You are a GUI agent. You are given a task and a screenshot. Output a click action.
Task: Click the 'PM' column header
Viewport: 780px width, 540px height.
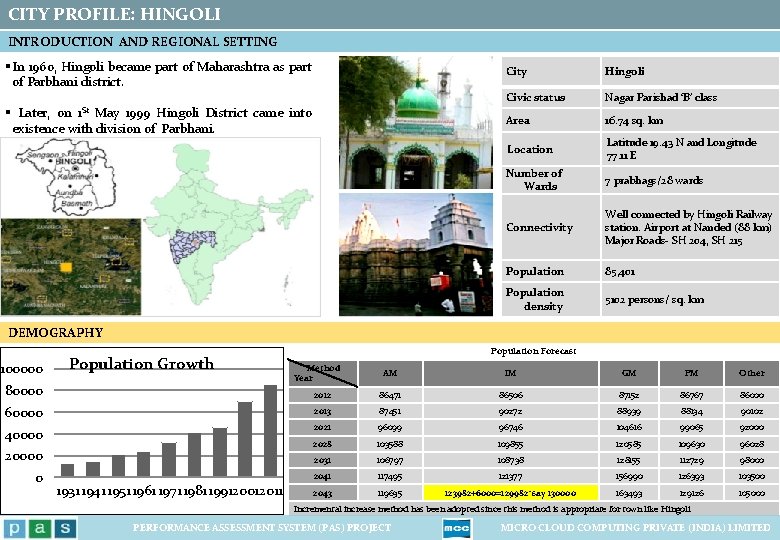pyautogui.click(x=691, y=373)
